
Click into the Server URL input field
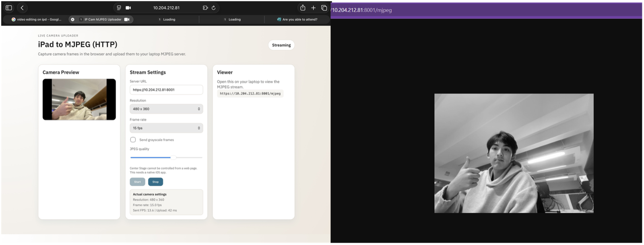click(x=166, y=90)
